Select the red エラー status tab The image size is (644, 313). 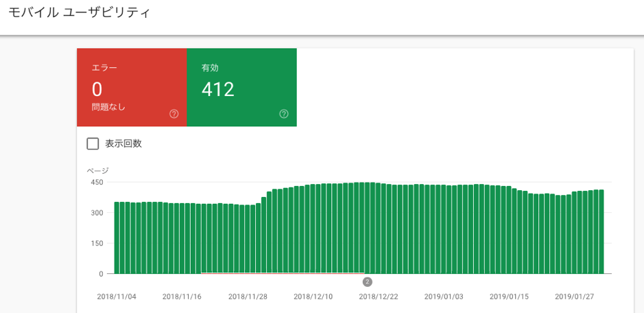coord(132,87)
